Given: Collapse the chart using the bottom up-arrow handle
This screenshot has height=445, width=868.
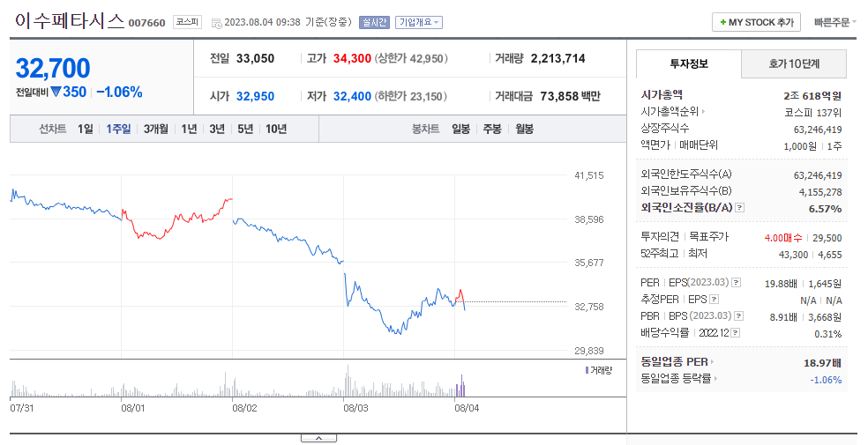Looking at the screenshot, I should [318, 438].
